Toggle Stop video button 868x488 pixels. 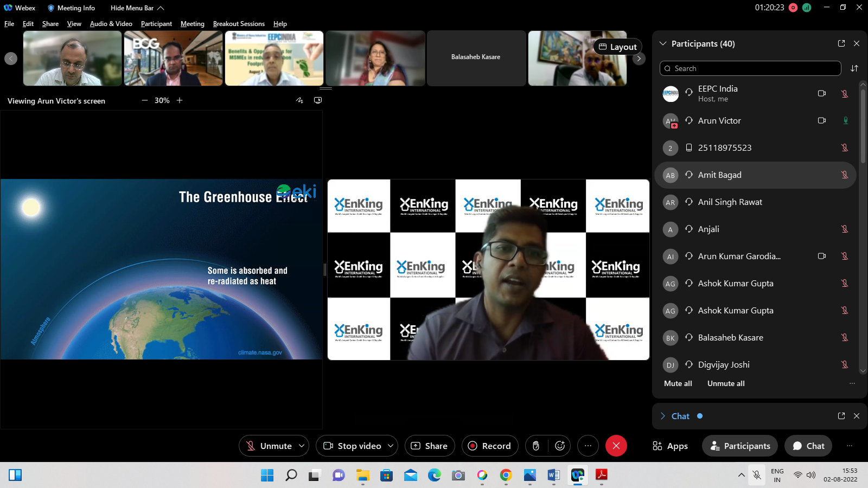tap(353, 446)
